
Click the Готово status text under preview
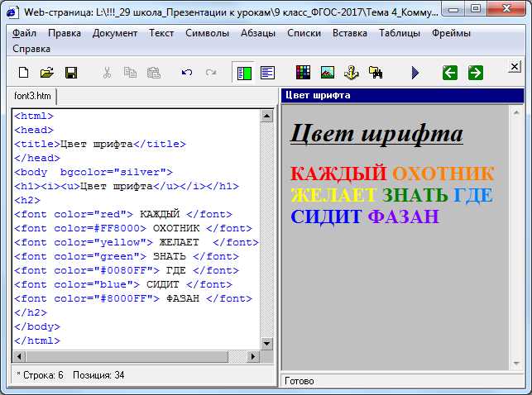[300, 381]
